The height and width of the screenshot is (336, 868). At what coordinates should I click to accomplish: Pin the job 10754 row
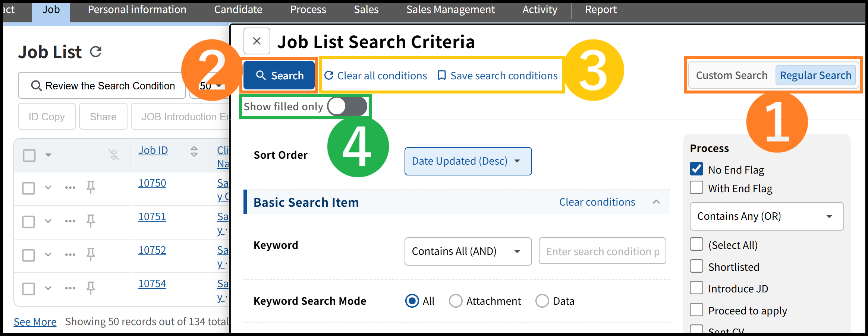(x=91, y=288)
